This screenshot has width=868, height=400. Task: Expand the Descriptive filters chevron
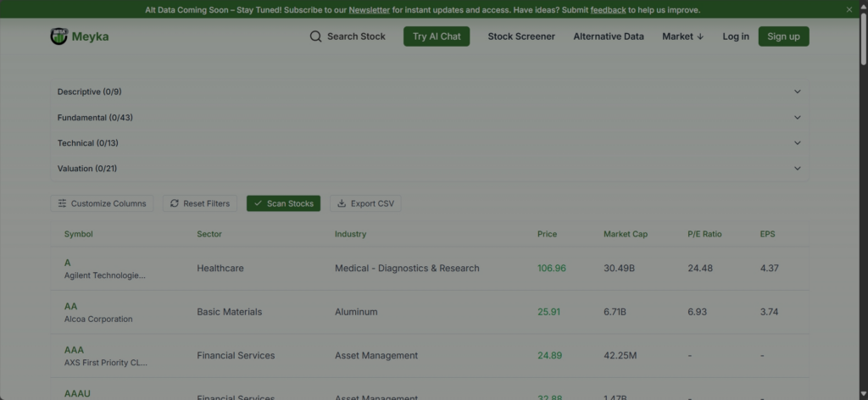(797, 92)
